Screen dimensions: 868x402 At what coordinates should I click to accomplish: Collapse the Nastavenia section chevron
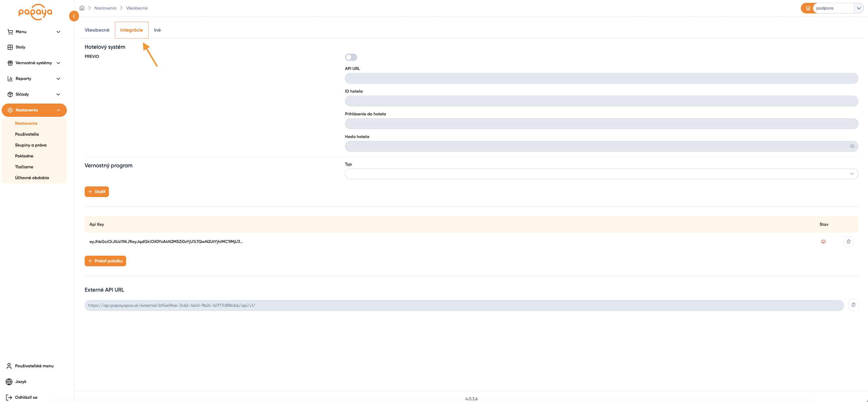tap(58, 110)
